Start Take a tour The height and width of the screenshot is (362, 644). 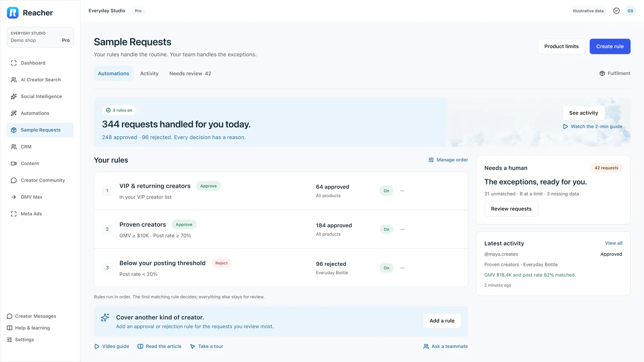(206, 346)
